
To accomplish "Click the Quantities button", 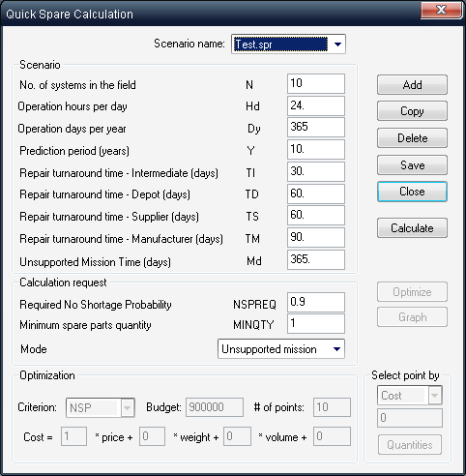I will (410, 445).
